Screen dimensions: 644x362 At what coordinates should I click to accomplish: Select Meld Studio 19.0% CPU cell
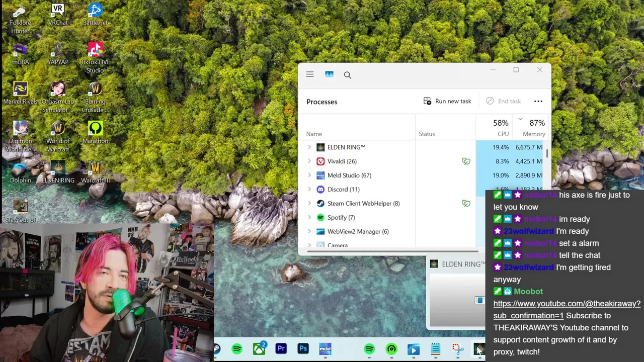point(494,175)
